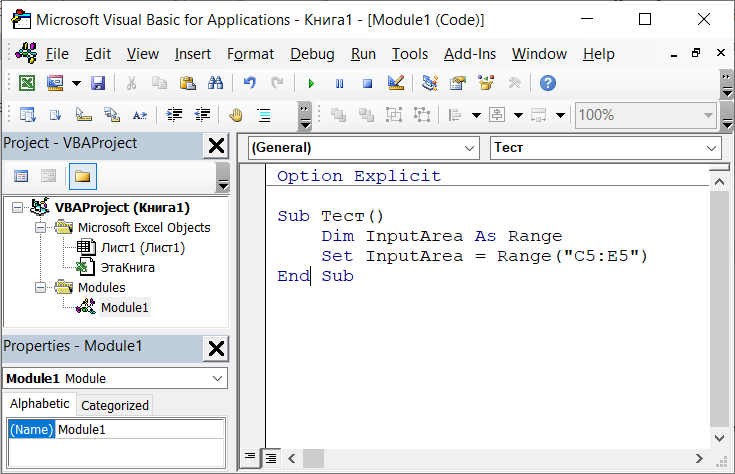
Task: Click the Ungroup controls icon
Action: (422, 115)
